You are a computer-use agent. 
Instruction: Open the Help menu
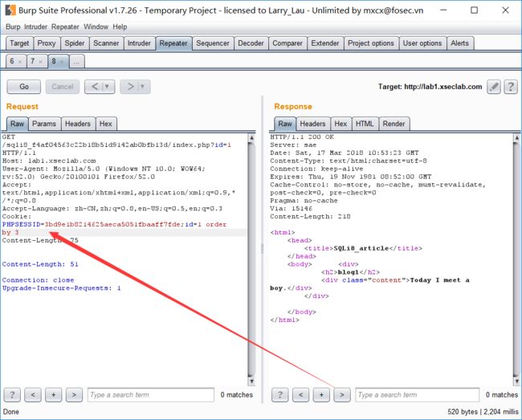point(120,27)
